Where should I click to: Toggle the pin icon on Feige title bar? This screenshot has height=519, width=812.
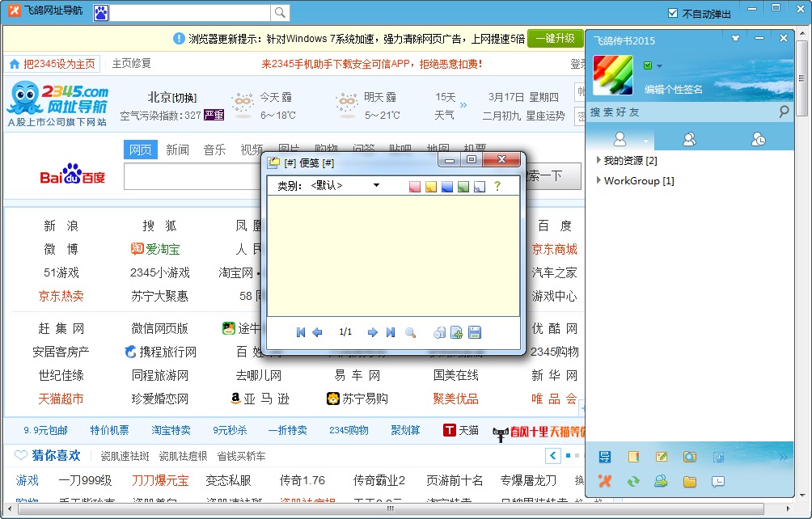[735, 38]
